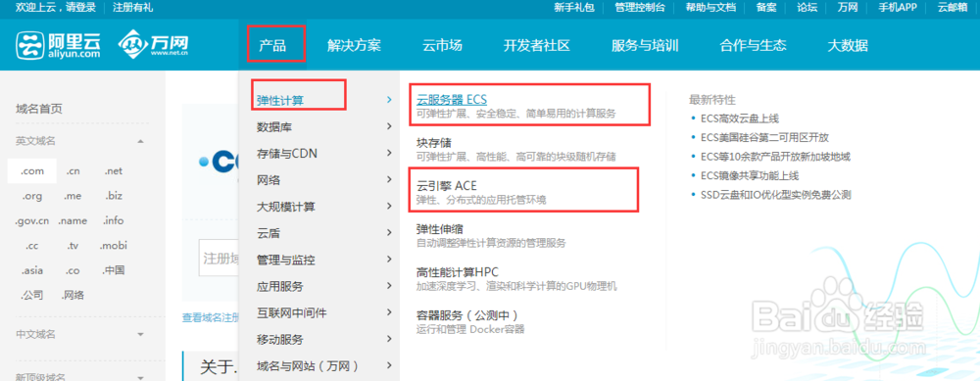980x381 pixels.
Task: Open the ECS等10余款产品开放新加坡地域 news link
Action: pyautogui.click(x=775, y=157)
